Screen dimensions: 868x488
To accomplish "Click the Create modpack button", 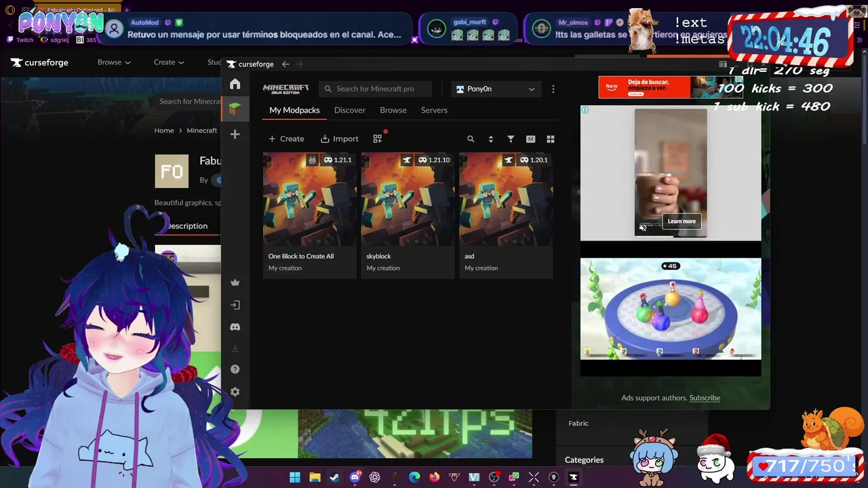I will pos(286,138).
